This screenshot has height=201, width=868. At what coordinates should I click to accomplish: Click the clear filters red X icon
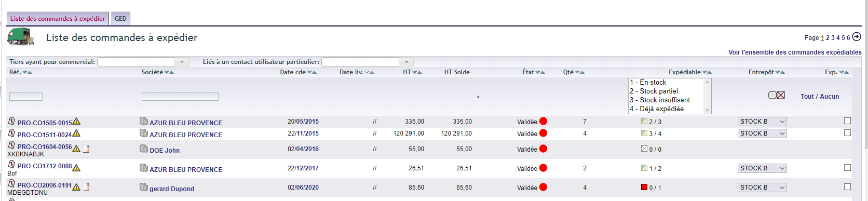[781, 95]
